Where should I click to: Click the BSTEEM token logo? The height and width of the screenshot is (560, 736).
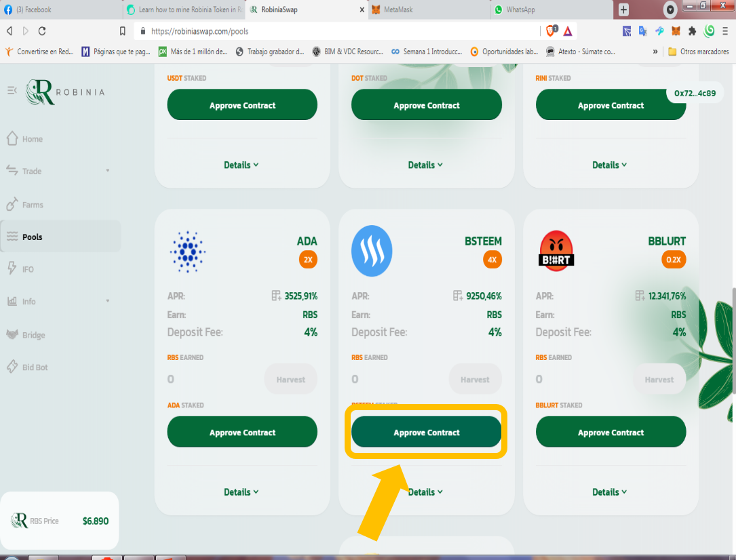(372, 251)
